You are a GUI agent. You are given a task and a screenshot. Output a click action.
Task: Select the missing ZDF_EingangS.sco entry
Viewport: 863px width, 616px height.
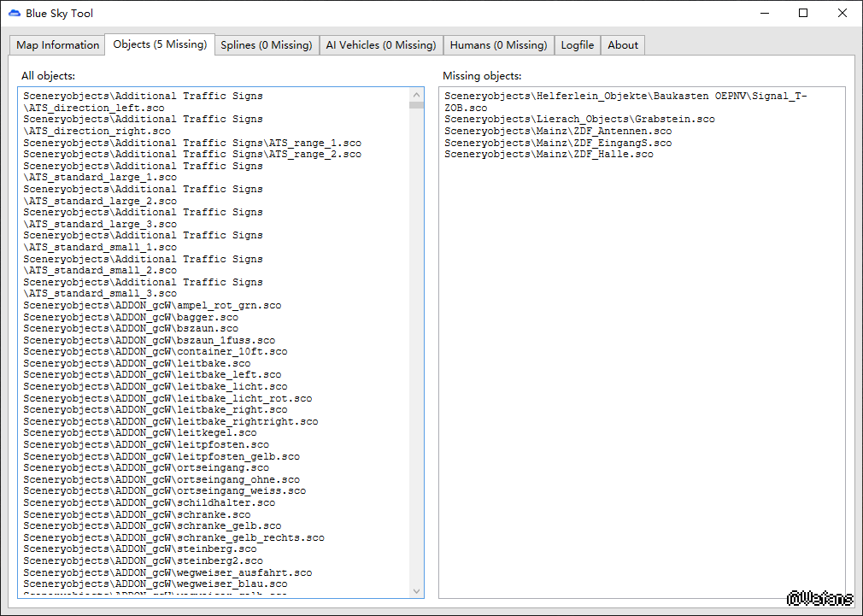point(558,143)
